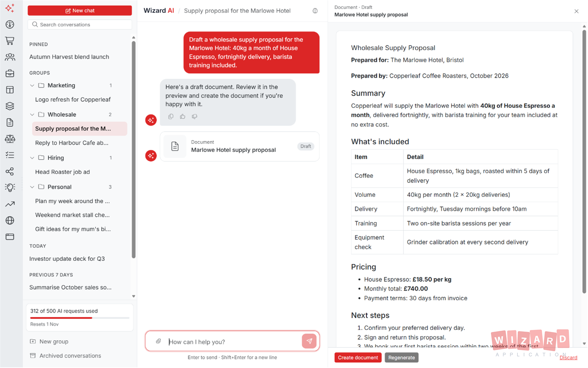The image size is (588, 368).
Task: Open the globe icon in the rail
Action: coord(10,220)
